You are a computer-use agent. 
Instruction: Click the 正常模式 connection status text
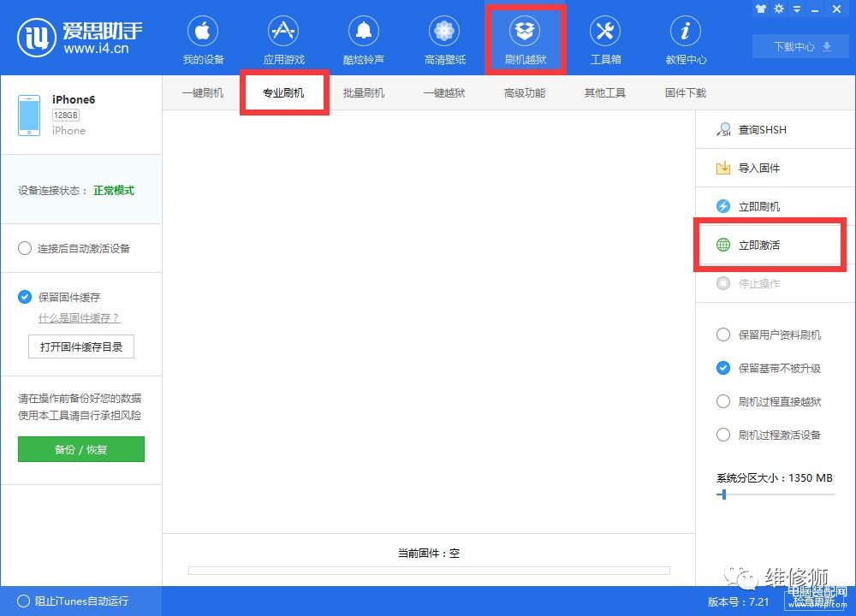click(114, 191)
